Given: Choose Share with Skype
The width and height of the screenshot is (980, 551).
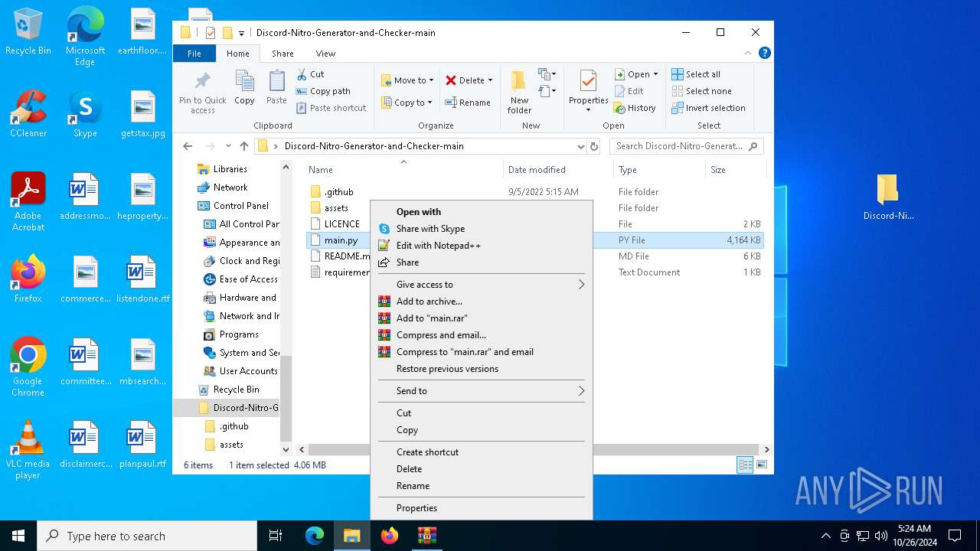Looking at the screenshot, I should [x=481, y=229].
